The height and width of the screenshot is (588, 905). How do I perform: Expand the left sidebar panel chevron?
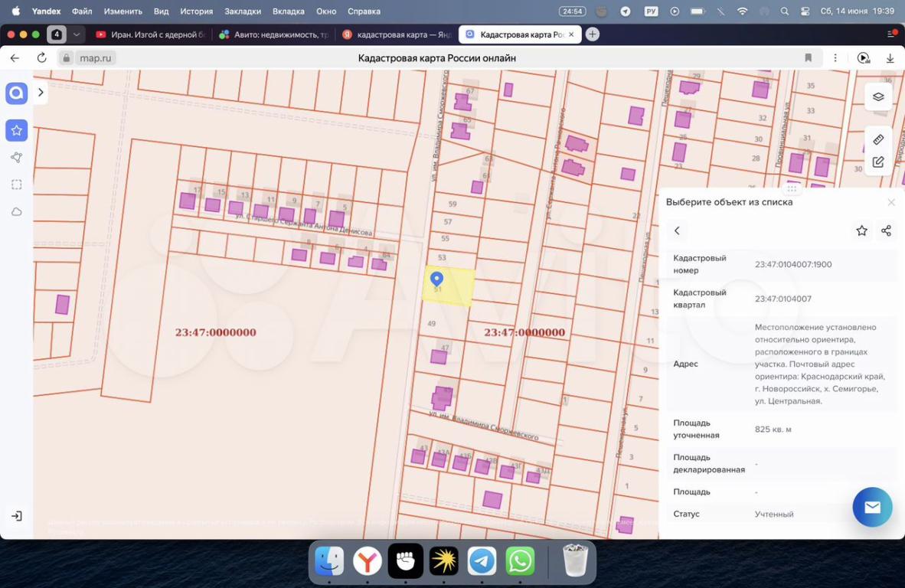click(41, 93)
